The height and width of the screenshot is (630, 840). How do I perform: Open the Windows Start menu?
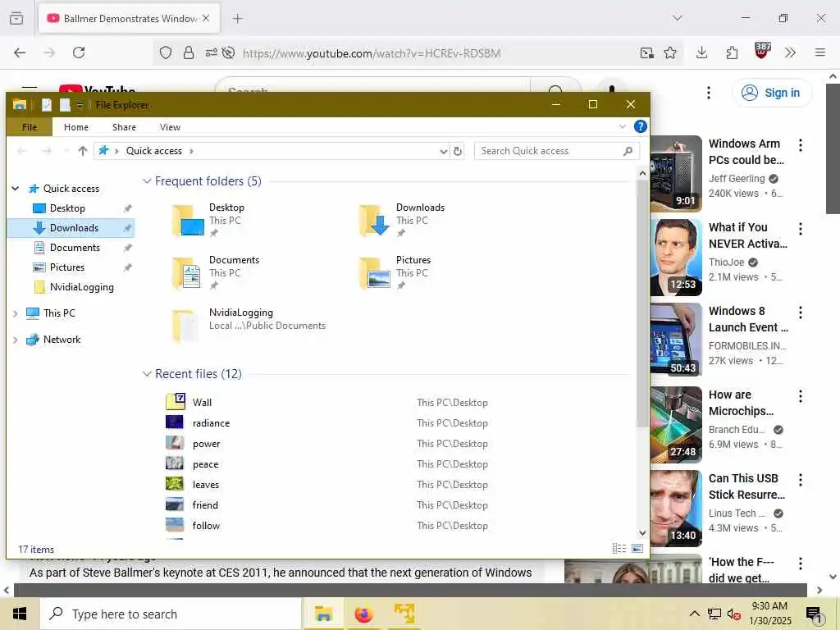(20, 614)
